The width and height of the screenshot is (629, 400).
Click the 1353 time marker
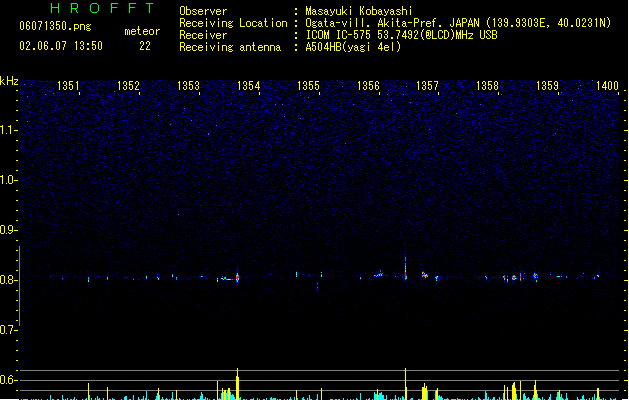point(188,86)
